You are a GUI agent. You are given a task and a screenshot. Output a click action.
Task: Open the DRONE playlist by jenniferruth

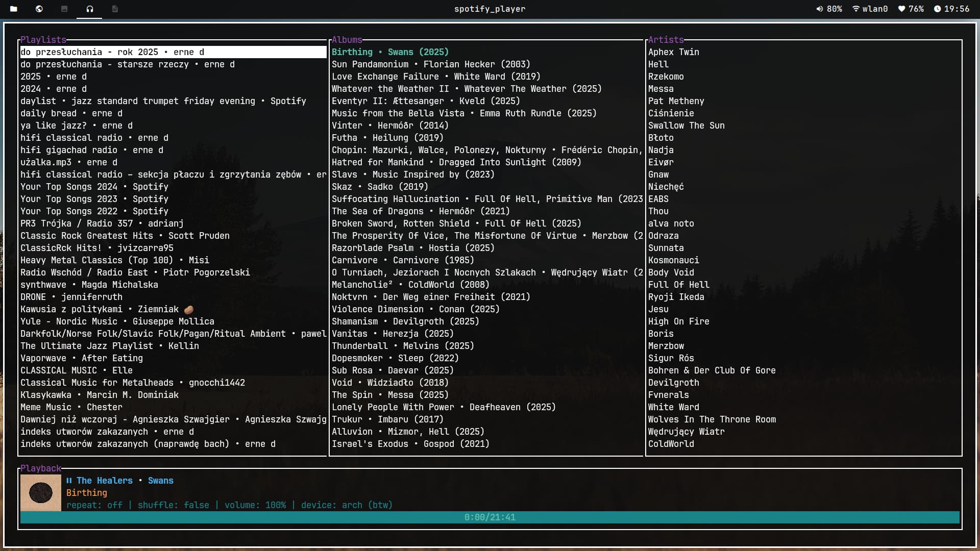pyautogui.click(x=71, y=297)
